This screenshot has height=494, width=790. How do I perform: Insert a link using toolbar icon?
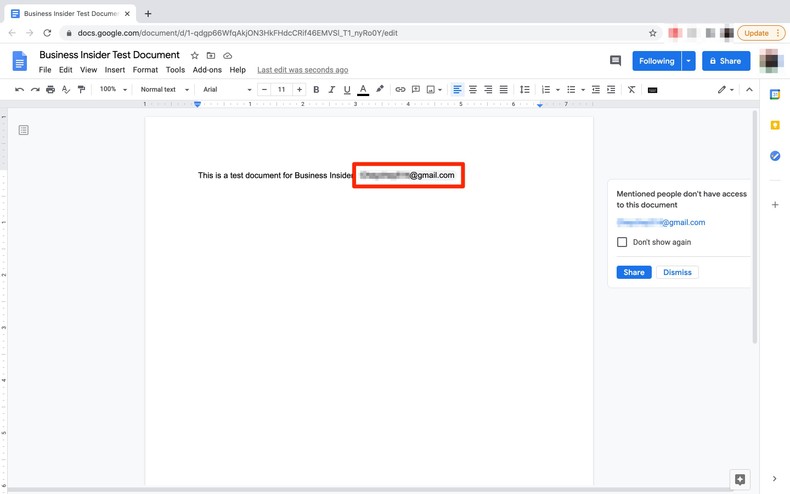(x=400, y=90)
